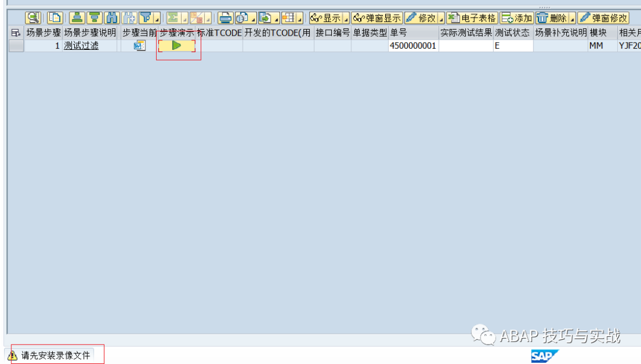This screenshot has width=641, height=364.
Task: Click the YJF20 cell in row 1
Action: 630,46
